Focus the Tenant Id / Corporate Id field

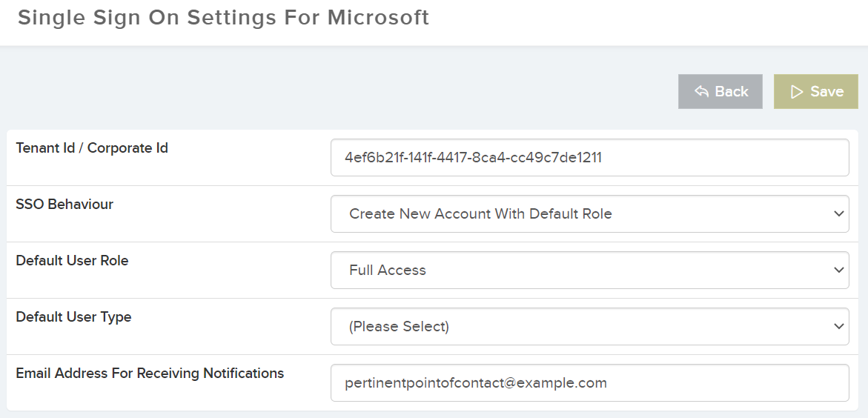pos(589,158)
